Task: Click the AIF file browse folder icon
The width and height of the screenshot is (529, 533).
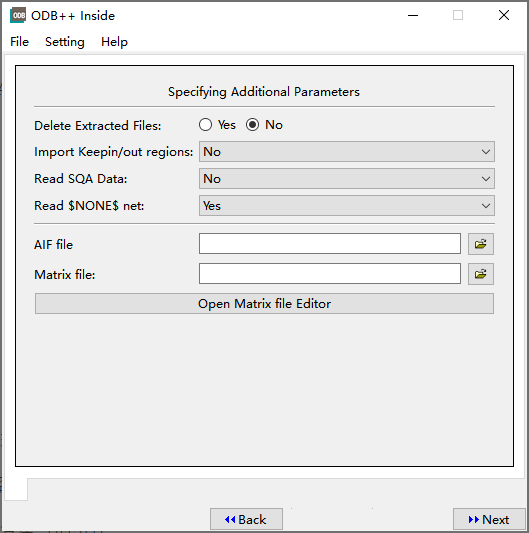Action: click(x=481, y=244)
